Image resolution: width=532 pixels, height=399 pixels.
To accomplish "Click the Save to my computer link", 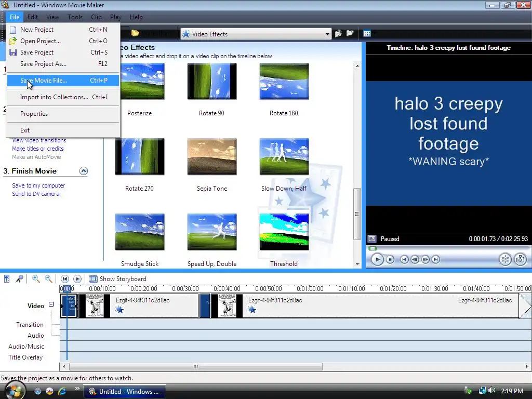I will [x=38, y=185].
